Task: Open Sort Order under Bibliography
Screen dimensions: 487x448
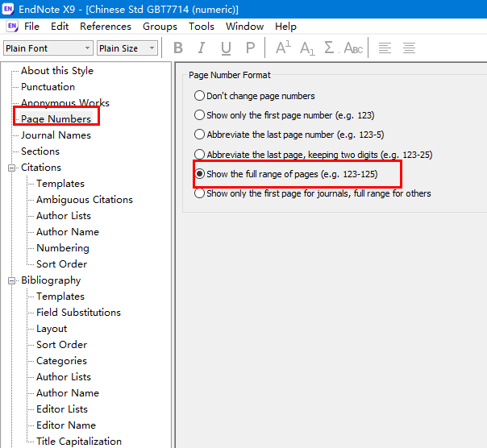Action: tap(62, 345)
